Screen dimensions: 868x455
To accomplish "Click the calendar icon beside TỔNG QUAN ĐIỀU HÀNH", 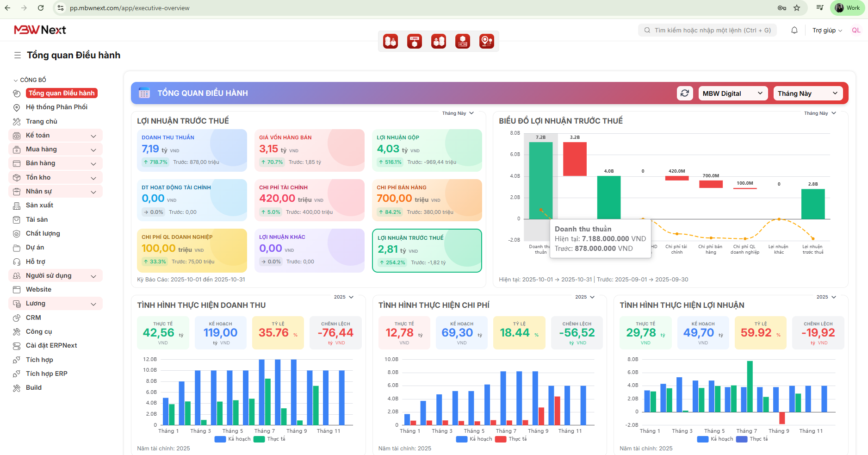I will coord(144,93).
